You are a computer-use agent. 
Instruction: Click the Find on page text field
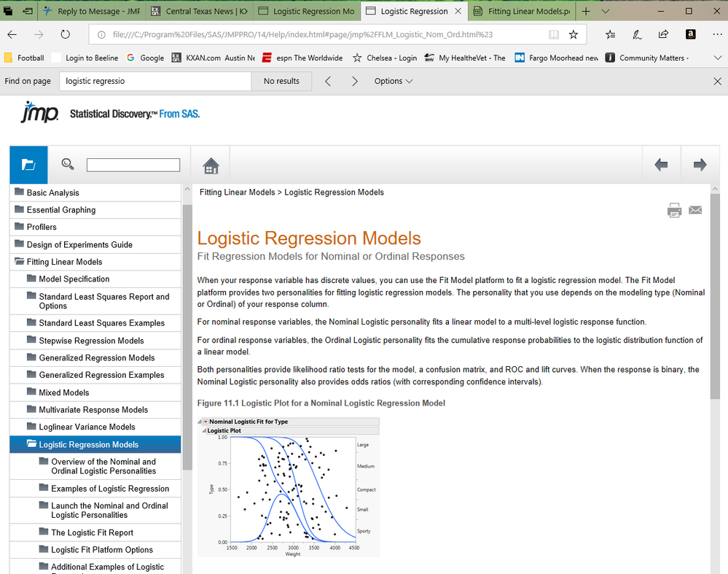click(155, 82)
